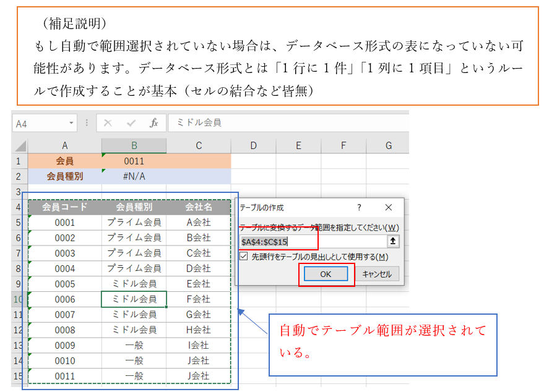Click the formula bar cancel X icon
The height and width of the screenshot is (392, 544).
click(x=108, y=123)
